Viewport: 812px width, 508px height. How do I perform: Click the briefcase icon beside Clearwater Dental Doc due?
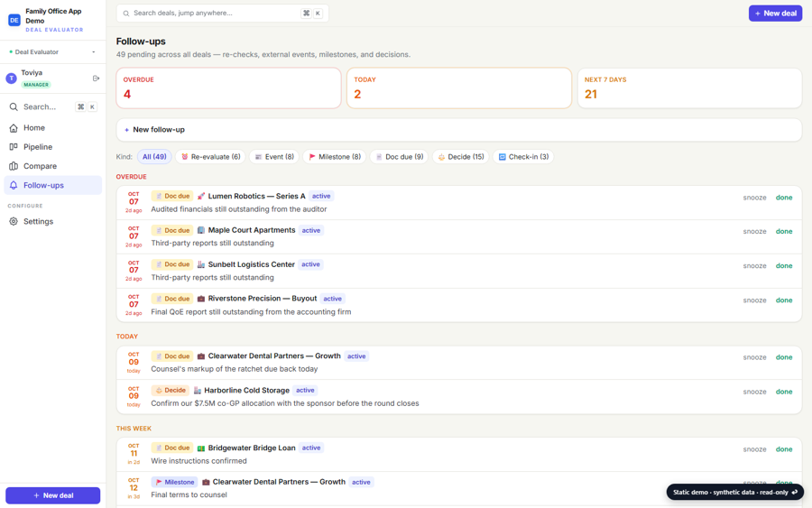point(201,356)
